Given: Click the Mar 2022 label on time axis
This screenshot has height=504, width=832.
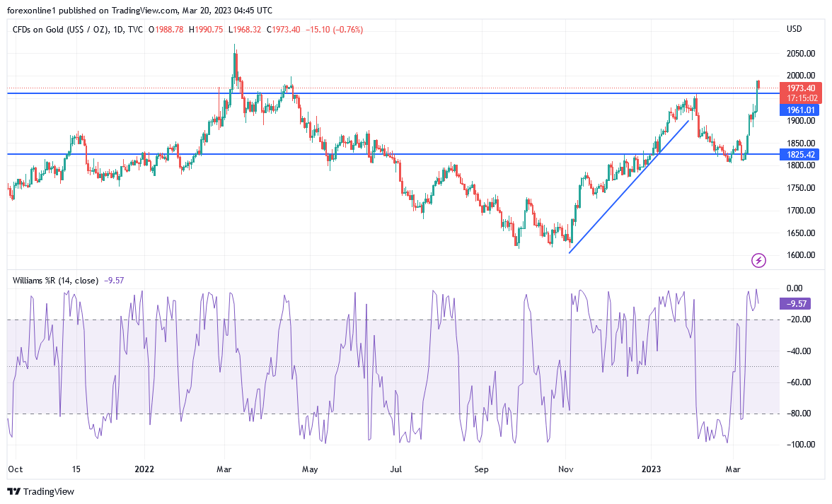Looking at the screenshot, I should [x=224, y=469].
